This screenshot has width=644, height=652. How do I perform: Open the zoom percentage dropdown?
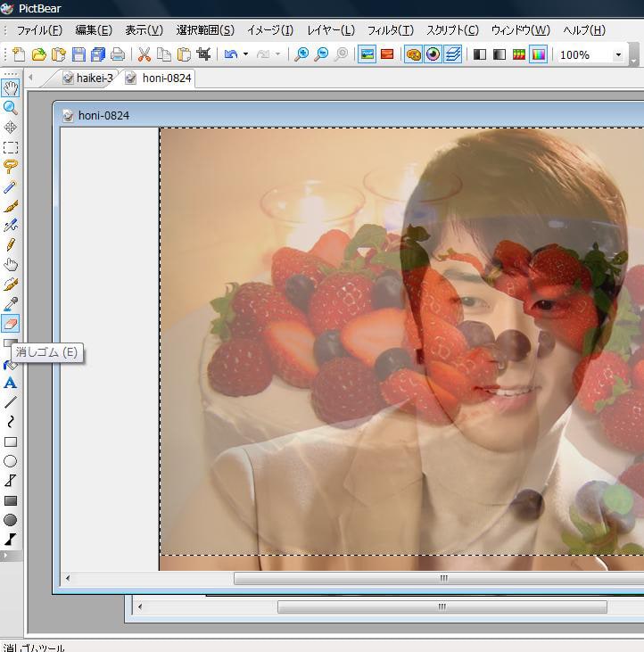(x=618, y=54)
